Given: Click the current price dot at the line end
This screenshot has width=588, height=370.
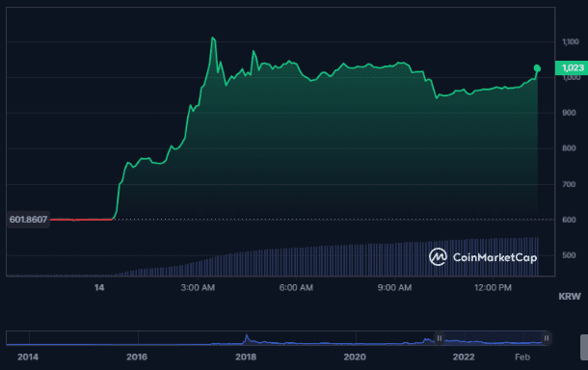Looking at the screenshot, I should (537, 67).
